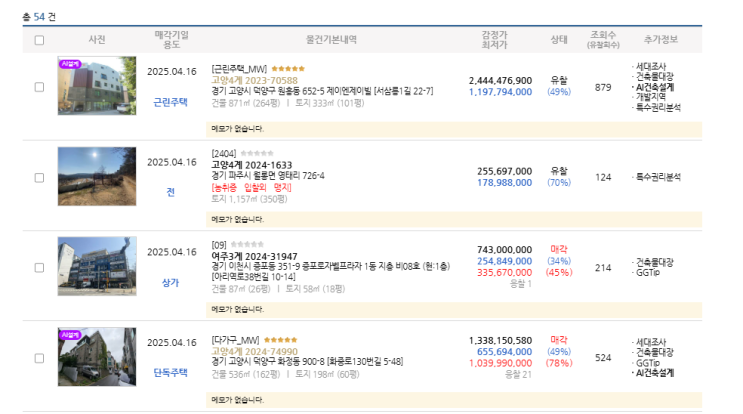The image size is (743, 414).
Task: Open 특수권리분석 for the 파주시 land listing
Action: click(658, 177)
